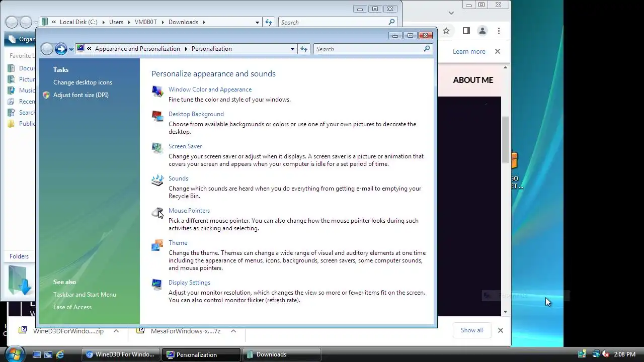Open Theme link
Image resolution: width=644 pixels, height=362 pixels.
pos(178,243)
